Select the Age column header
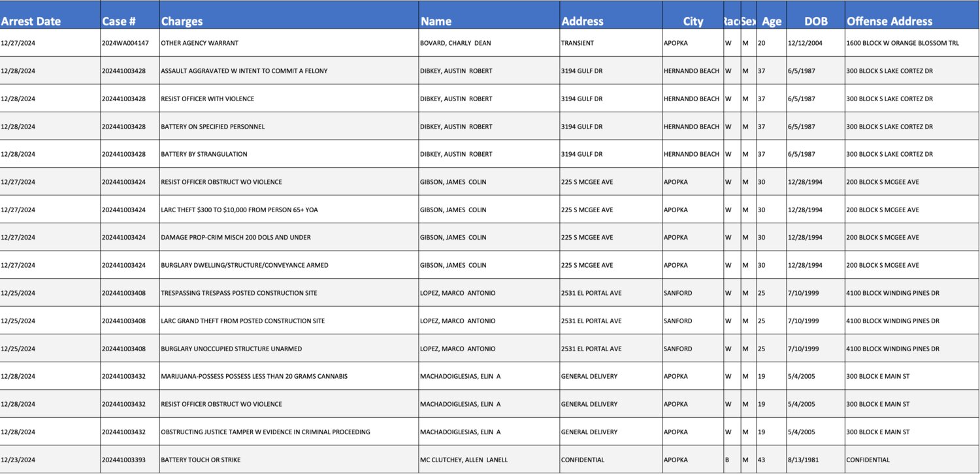Viewport: 980px width, 474px height. click(x=772, y=15)
